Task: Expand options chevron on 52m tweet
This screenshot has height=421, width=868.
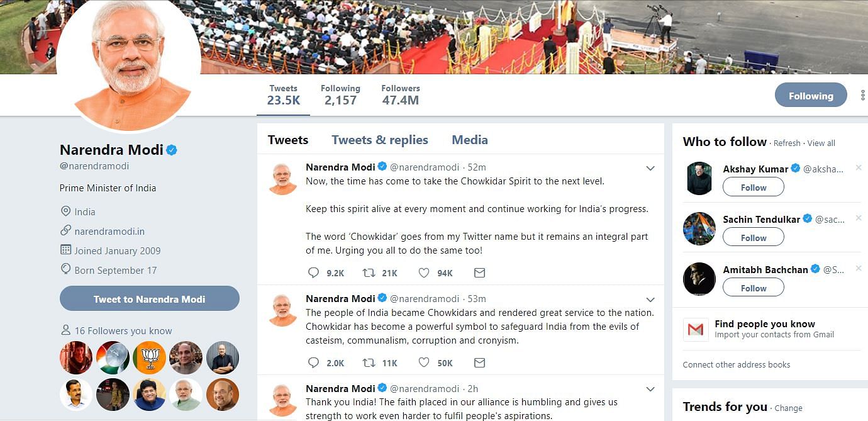Action: click(x=650, y=168)
